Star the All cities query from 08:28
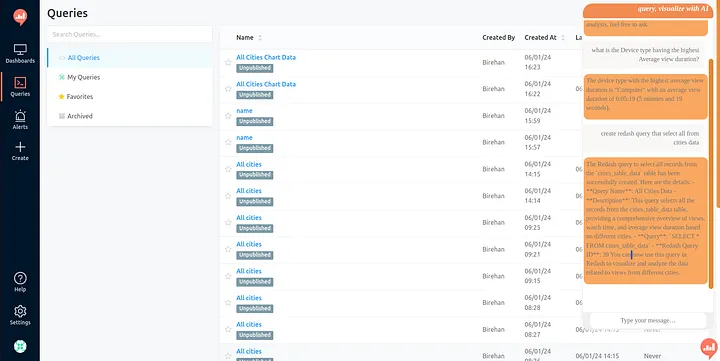The image size is (720, 361). coord(228,303)
